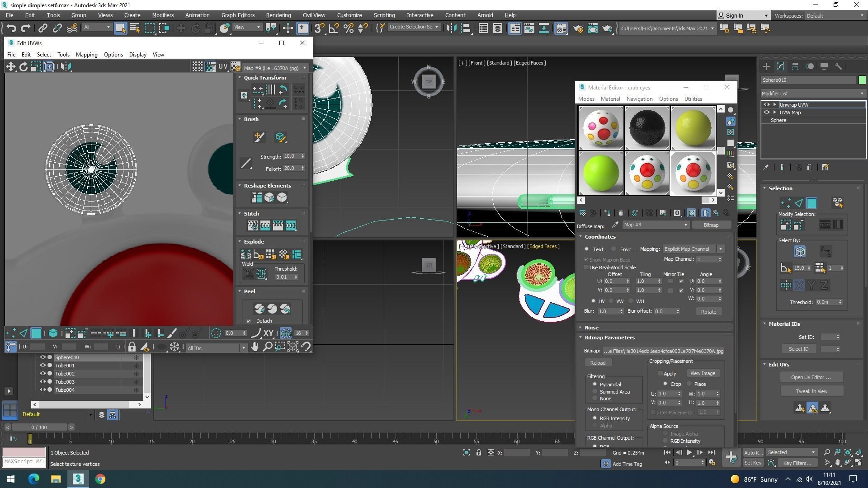Hide the Unwrap UVW modifier using eye icon
868x488 pixels.
click(x=766, y=104)
